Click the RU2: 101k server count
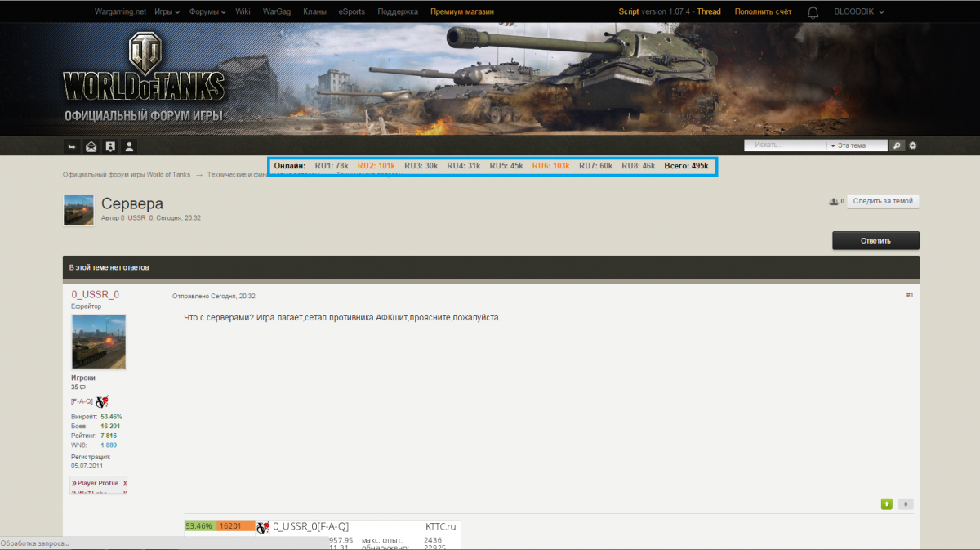Screen dimensions: 980x550 tap(376, 166)
